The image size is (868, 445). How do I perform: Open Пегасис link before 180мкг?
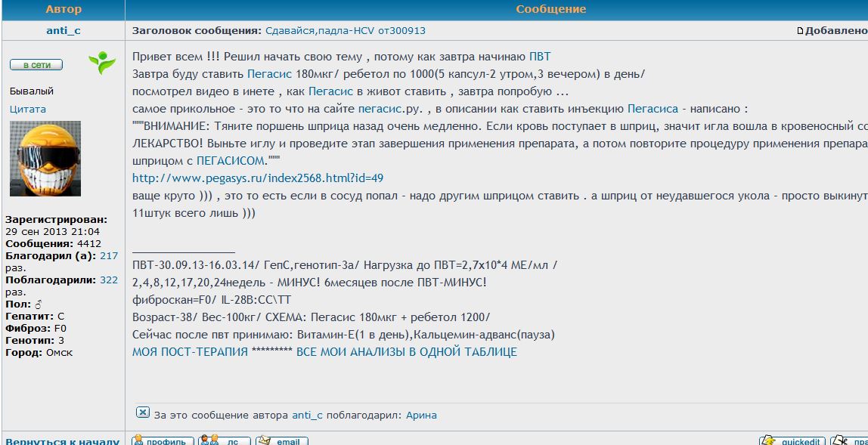[270, 74]
